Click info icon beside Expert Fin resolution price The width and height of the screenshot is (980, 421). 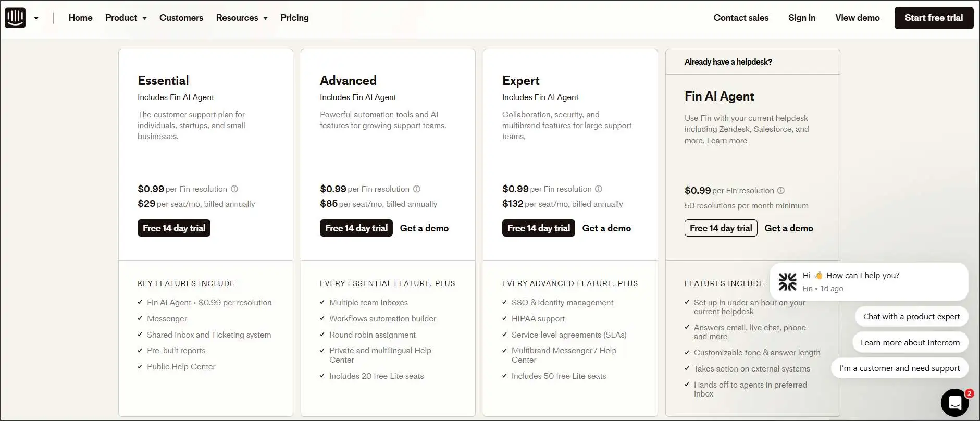point(599,189)
